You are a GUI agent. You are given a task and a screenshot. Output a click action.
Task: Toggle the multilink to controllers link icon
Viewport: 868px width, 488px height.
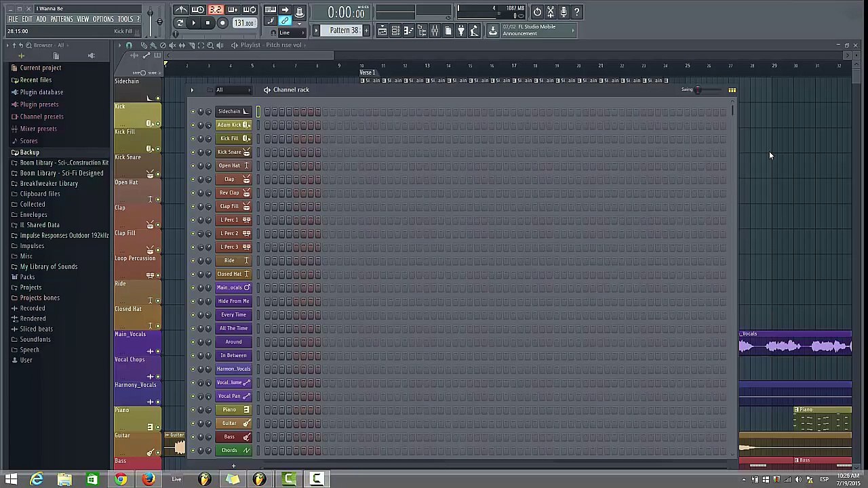285,21
